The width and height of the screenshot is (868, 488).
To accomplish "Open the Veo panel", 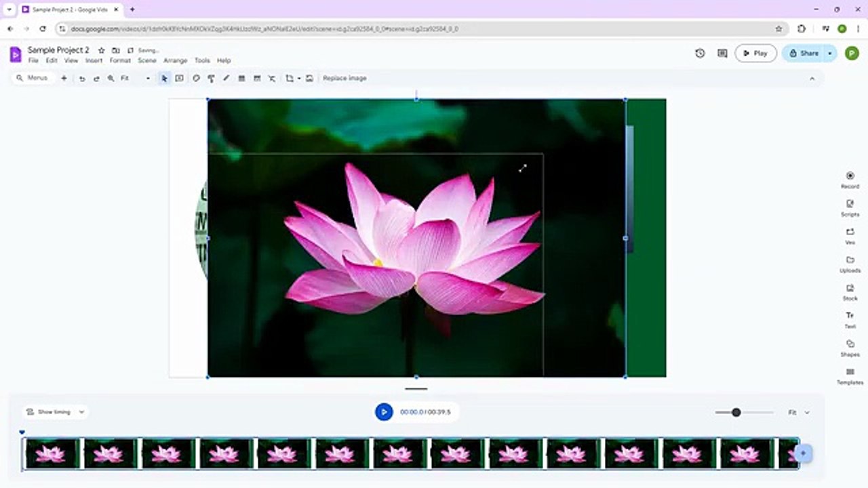I will 850,235.
